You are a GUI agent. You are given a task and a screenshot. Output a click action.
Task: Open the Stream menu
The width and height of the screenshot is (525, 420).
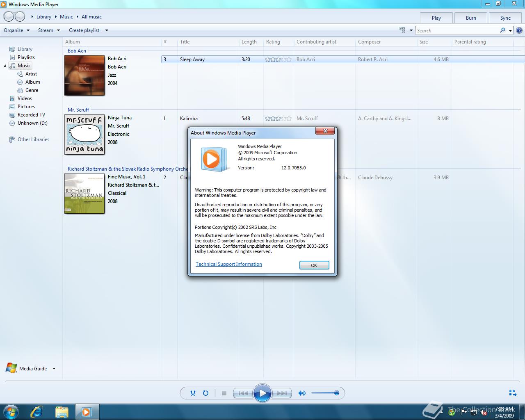coord(49,30)
